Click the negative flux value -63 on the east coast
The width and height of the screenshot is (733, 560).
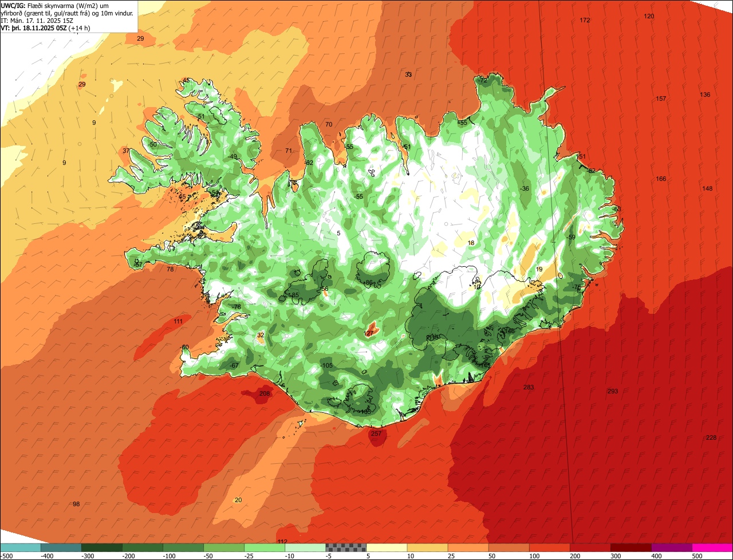tap(616, 210)
